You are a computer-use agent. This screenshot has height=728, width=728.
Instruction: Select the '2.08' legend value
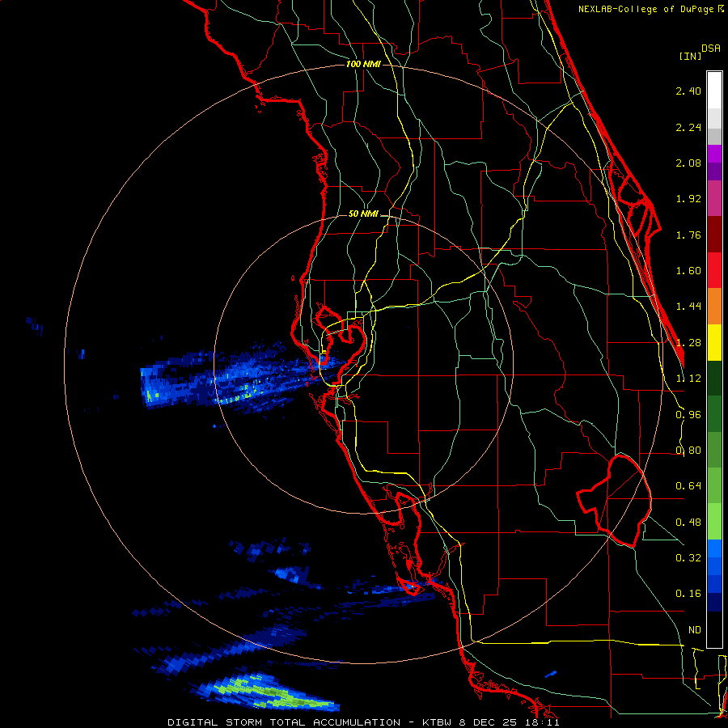point(688,163)
